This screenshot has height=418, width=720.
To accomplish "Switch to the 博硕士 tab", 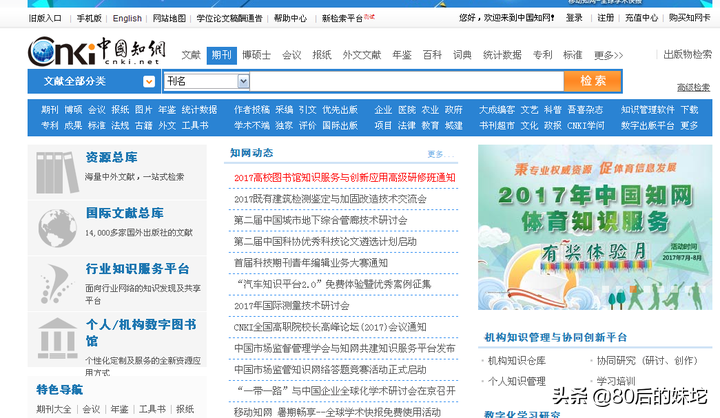I will 257,55.
